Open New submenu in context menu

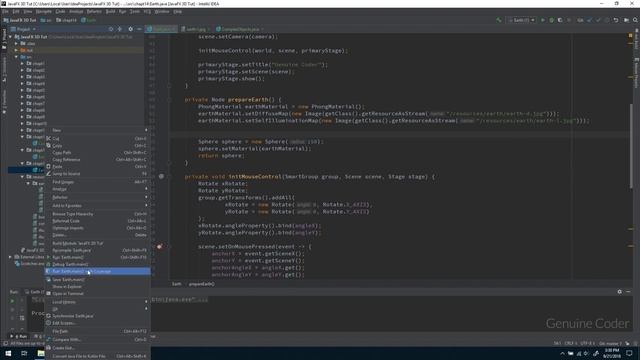point(98,130)
